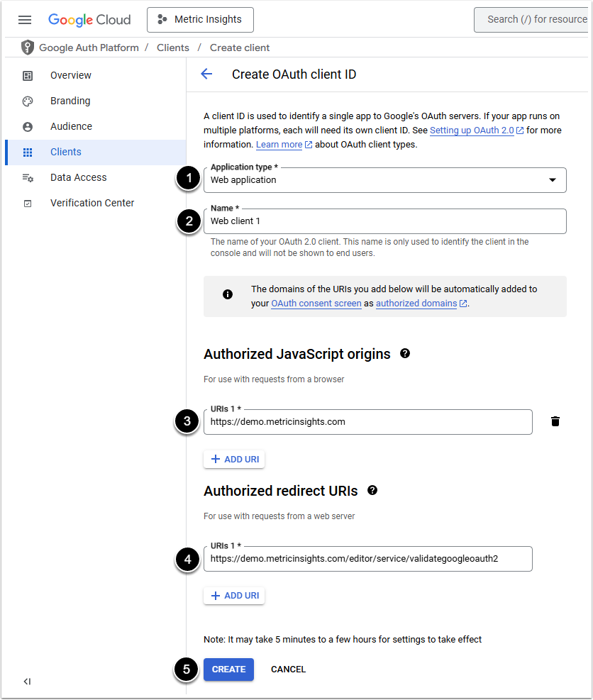Collapse the left sidebar with the chevron icon
Viewport: 593px width, 700px height.
pos(27,682)
